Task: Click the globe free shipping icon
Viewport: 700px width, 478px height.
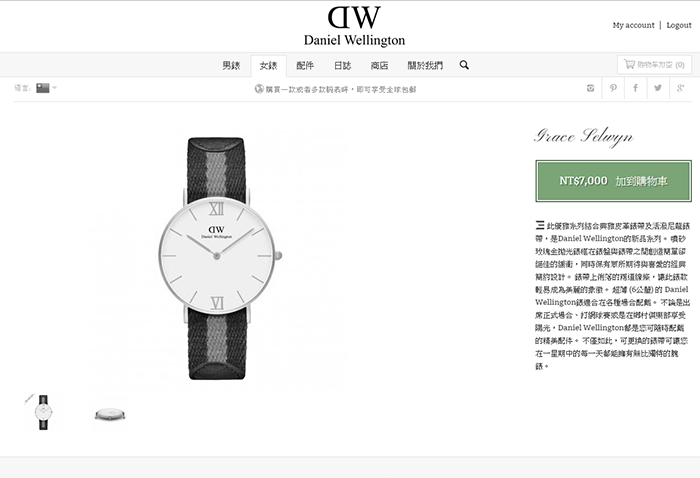Action: pos(259,89)
